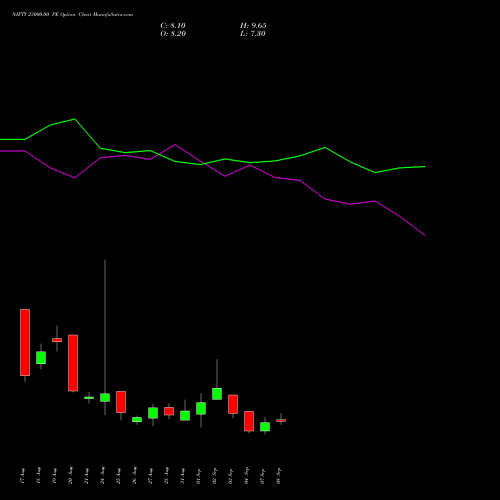Viewport: 500px width, 500px height.
Task: Click the "04 Sep" date axis label
Action: click(247, 475)
